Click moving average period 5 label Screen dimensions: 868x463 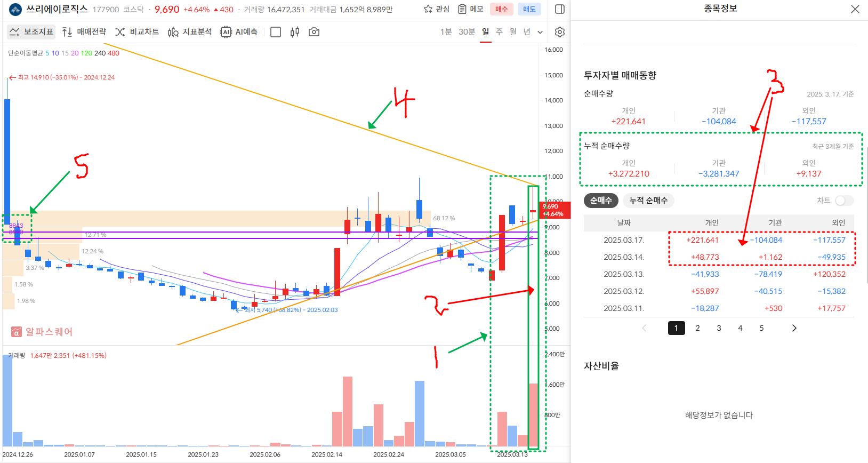47,53
